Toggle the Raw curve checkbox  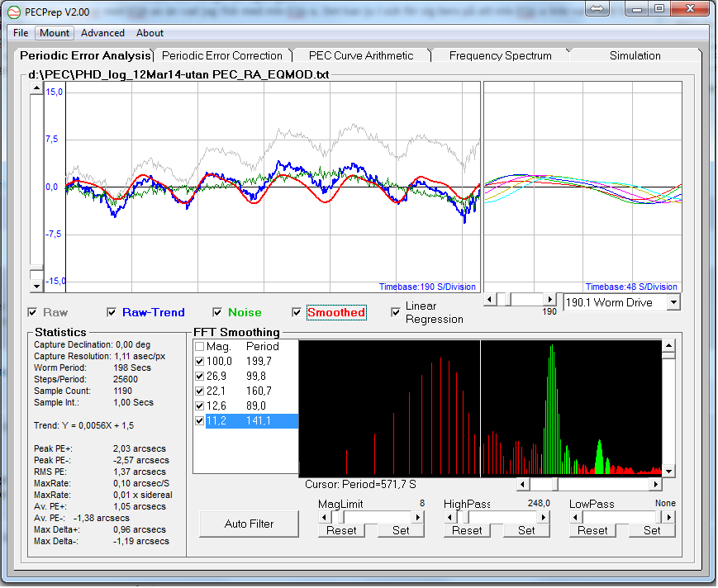pos(32,312)
